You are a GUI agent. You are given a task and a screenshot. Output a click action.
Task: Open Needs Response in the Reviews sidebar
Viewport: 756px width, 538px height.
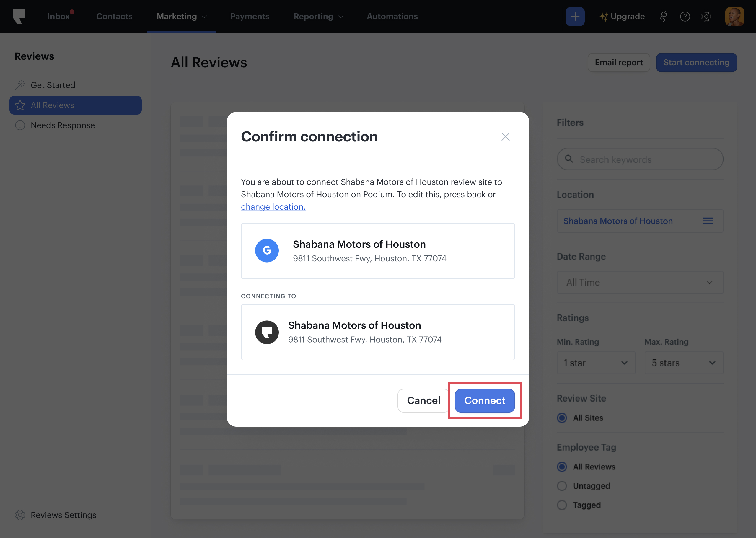pyautogui.click(x=63, y=125)
